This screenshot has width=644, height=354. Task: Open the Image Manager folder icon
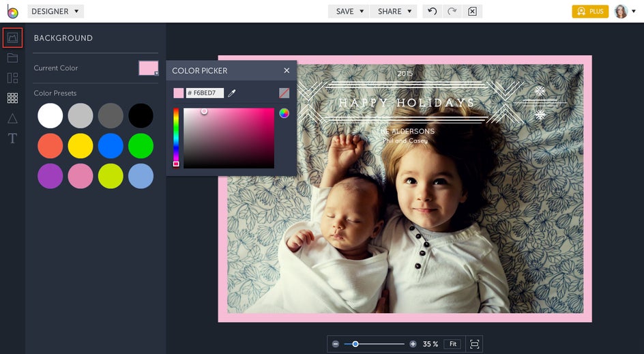12,58
